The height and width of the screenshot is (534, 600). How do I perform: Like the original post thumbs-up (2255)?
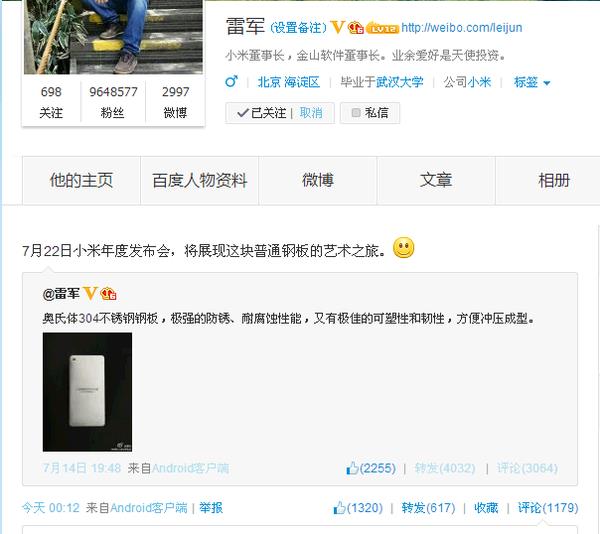click(x=370, y=468)
